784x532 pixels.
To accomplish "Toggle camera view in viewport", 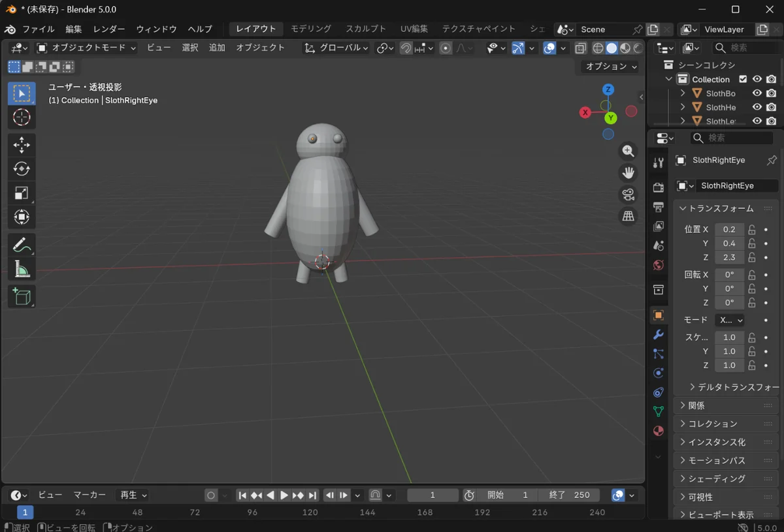I will 628,195.
